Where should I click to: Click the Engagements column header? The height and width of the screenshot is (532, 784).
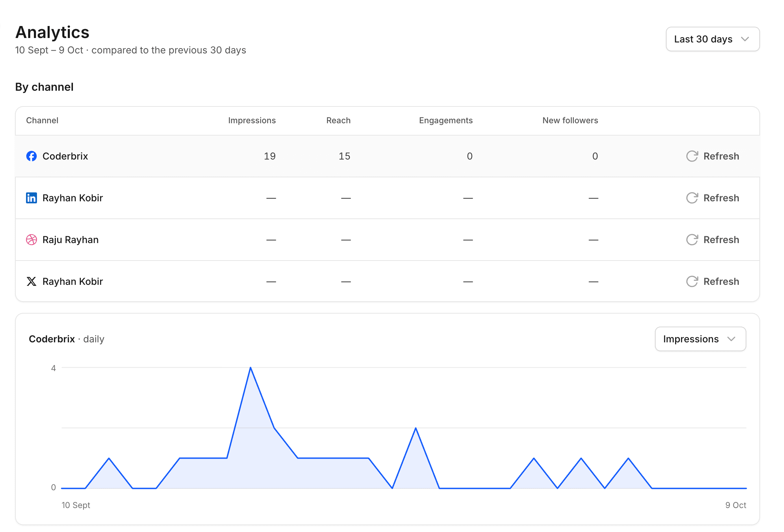coord(446,121)
